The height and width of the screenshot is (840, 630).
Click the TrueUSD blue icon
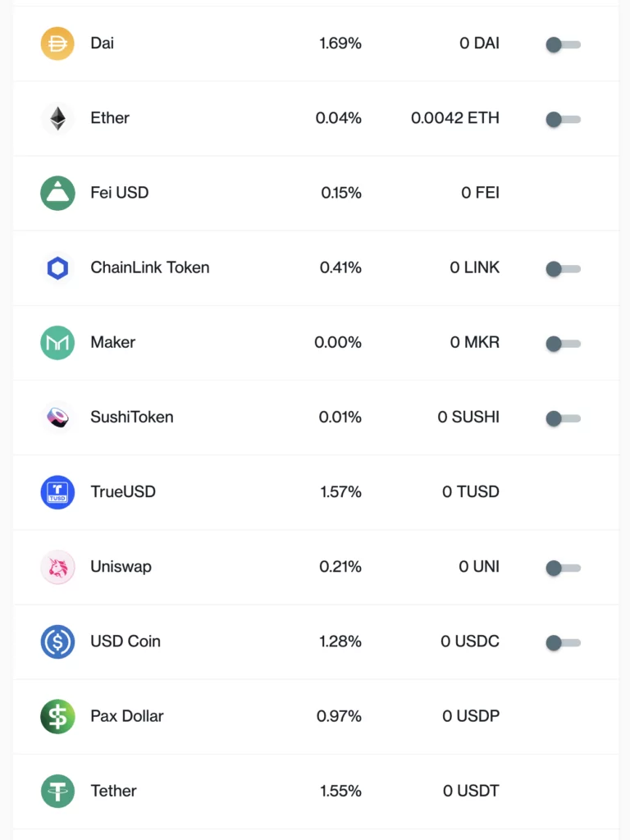(x=57, y=492)
